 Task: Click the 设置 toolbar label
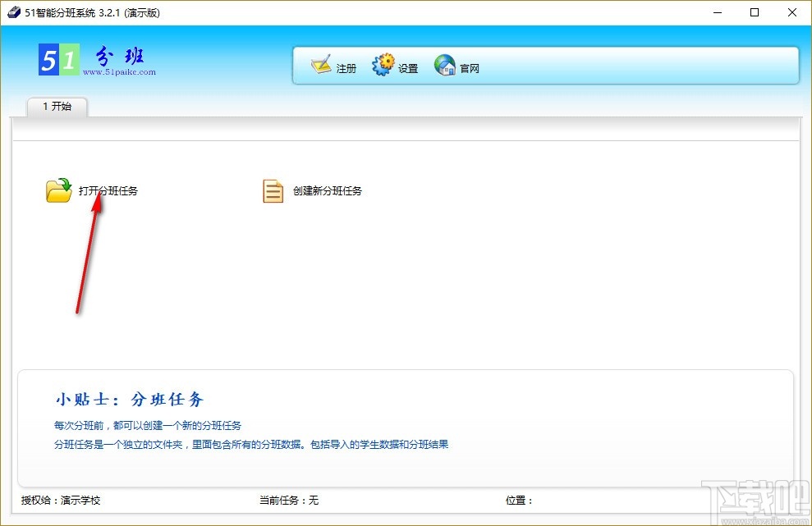click(407, 69)
